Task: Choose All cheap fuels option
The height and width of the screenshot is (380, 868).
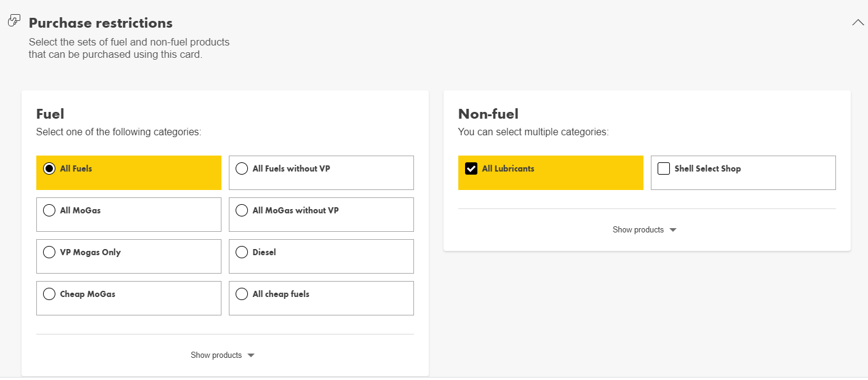Action: coord(242,294)
